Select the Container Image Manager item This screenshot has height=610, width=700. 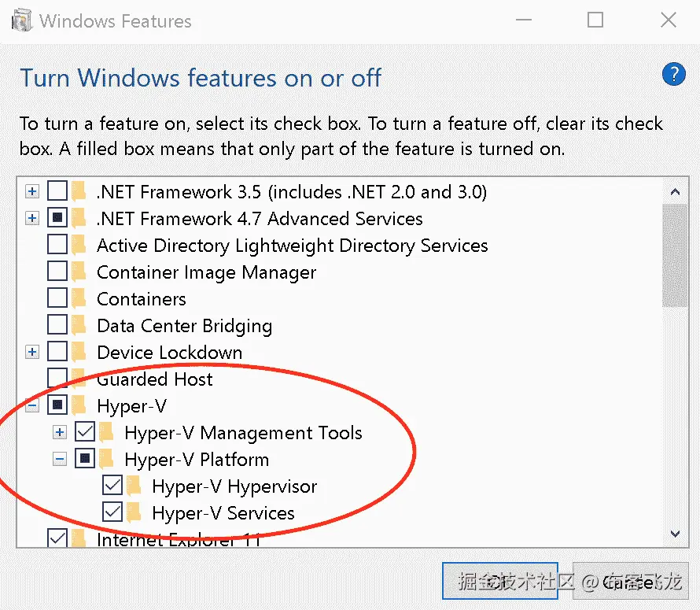coord(206,272)
